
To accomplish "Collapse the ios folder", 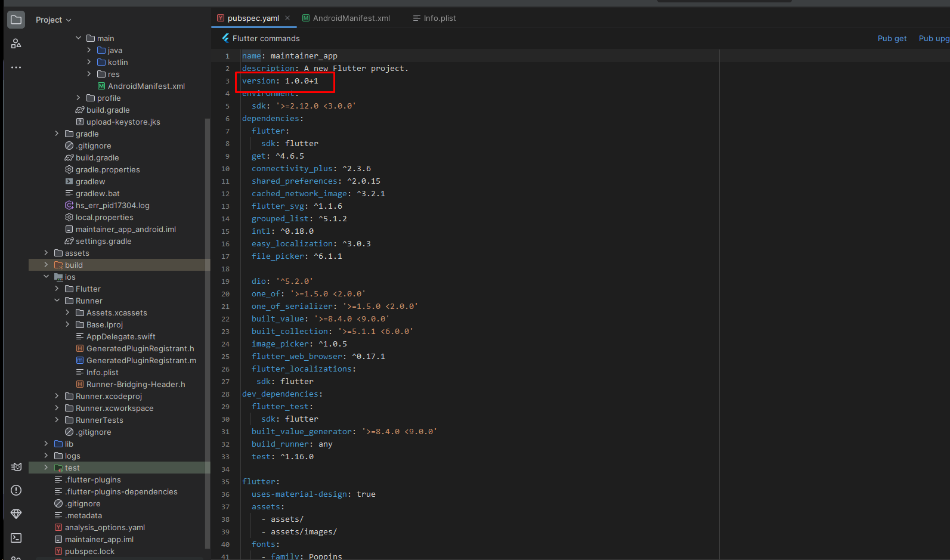I will click(46, 277).
